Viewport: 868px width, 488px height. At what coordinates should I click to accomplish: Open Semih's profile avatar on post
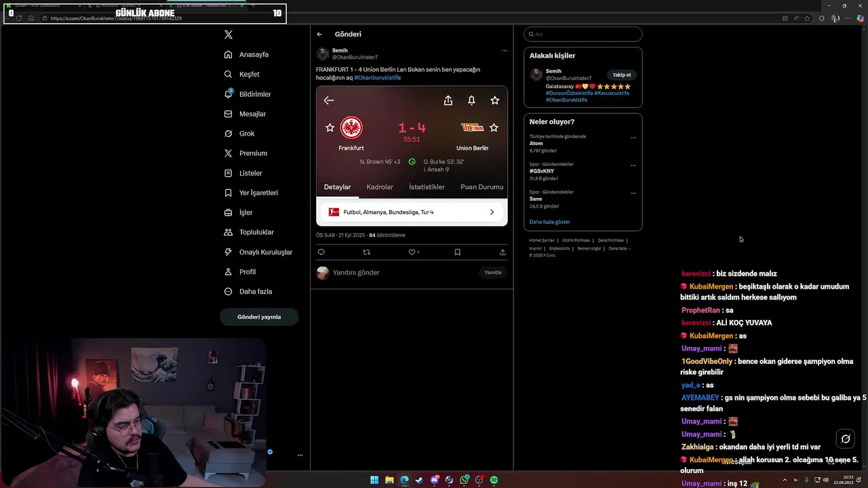point(323,54)
